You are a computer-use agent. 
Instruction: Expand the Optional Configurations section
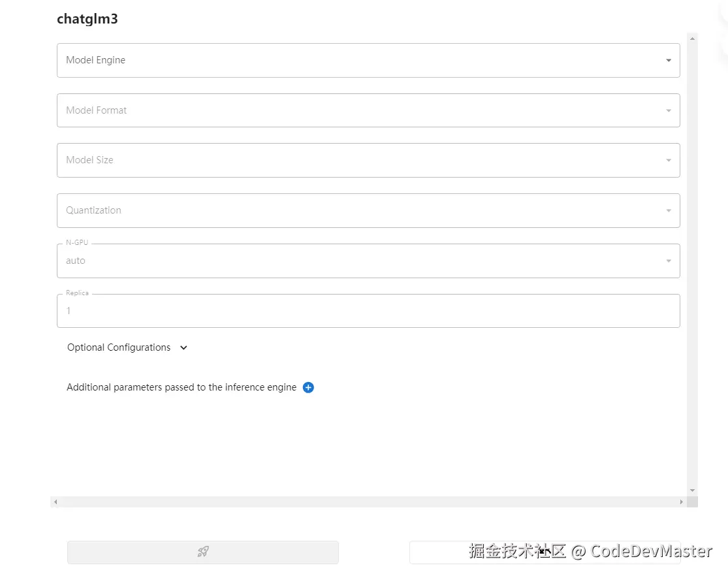[x=127, y=347]
